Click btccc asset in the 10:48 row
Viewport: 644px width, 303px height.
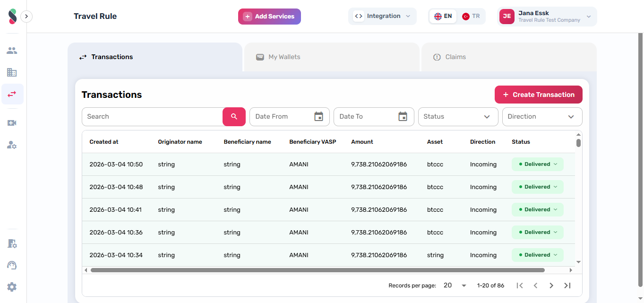435,187
